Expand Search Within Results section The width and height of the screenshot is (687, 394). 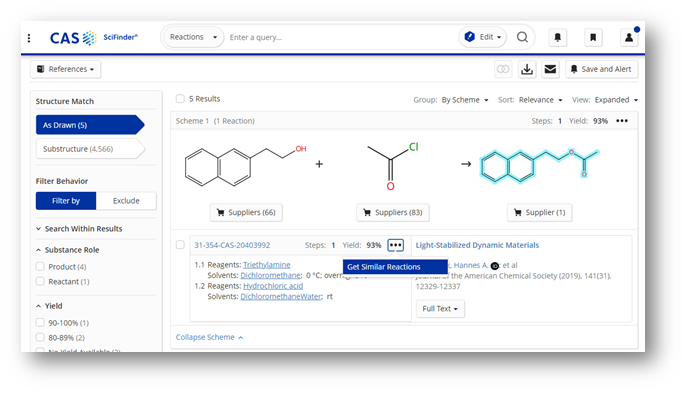pos(79,229)
